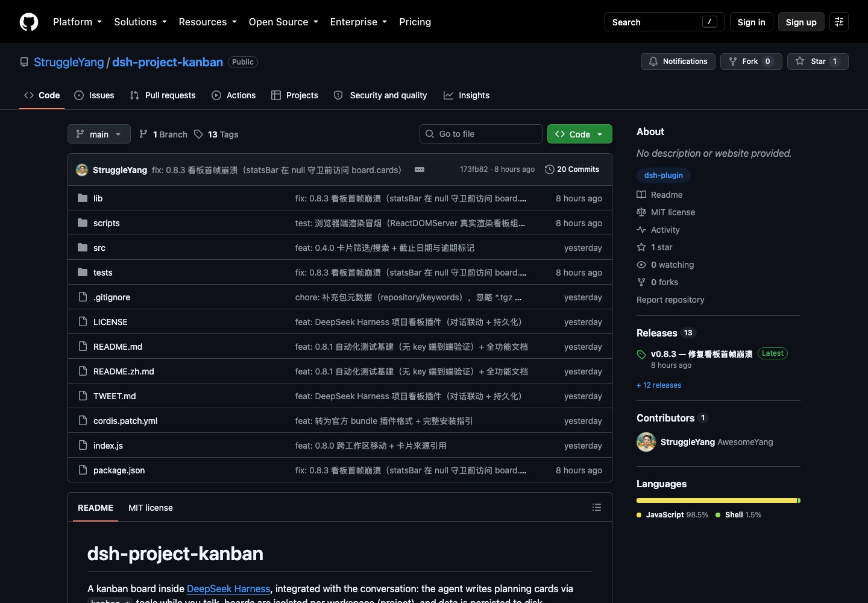The image size is (868, 603).
Task: Open the + 12 releases link
Action: pos(659,385)
